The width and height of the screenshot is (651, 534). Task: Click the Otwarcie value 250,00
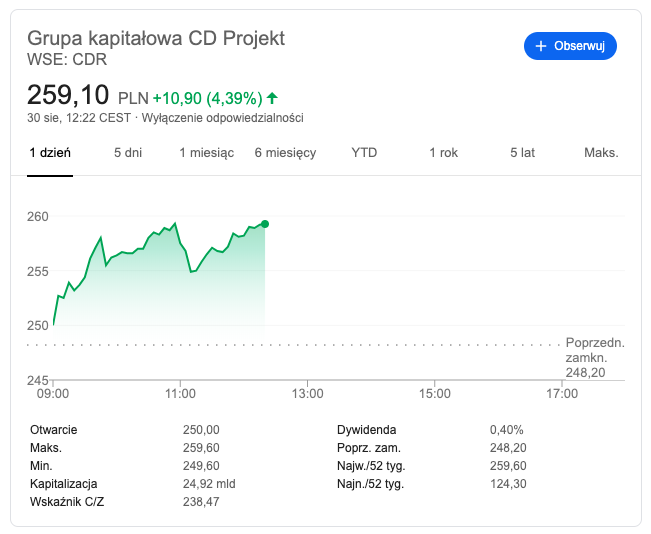pyautogui.click(x=201, y=430)
